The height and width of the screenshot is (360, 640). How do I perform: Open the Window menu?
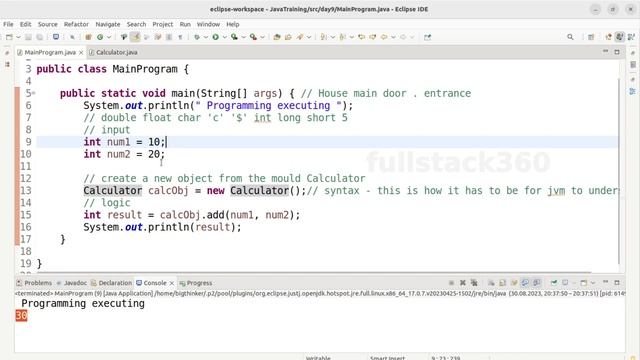click(208, 24)
